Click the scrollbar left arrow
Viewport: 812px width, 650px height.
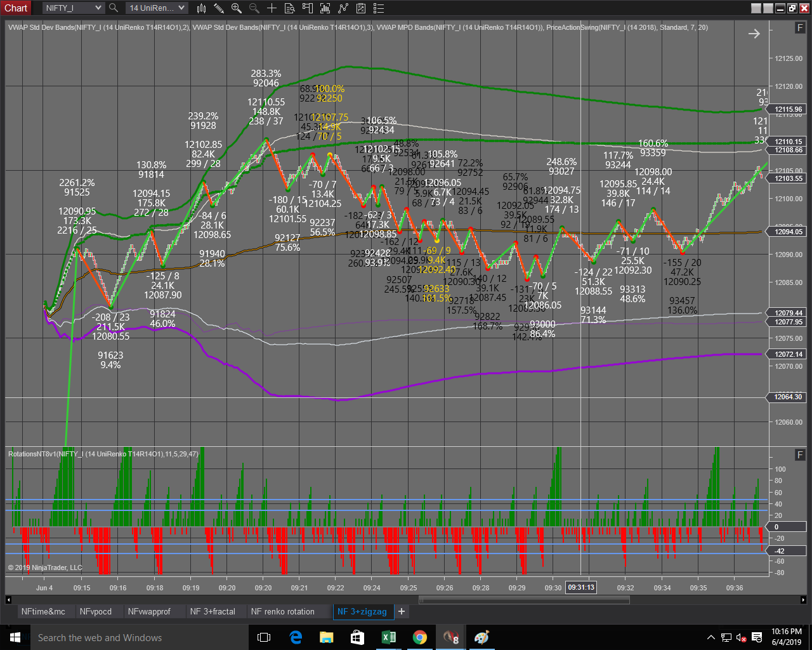tap(8, 600)
